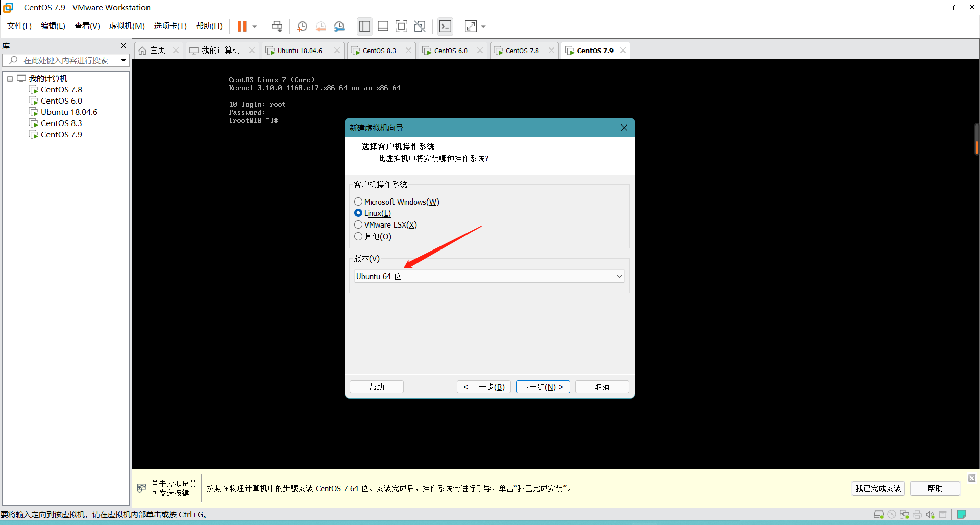
Task: Click 帮助 in the install hint bar
Action: [935, 488]
